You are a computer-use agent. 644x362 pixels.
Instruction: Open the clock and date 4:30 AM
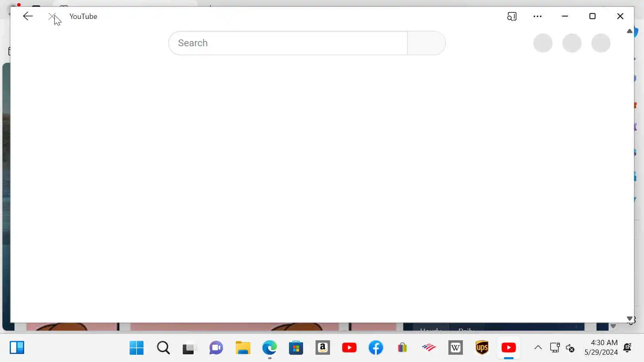[x=601, y=348]
